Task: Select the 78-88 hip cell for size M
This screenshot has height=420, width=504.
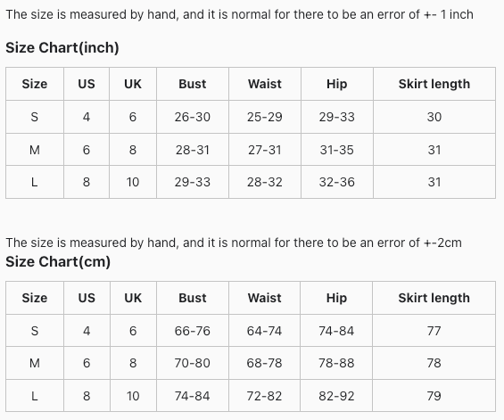Action: click(x=336, y=363)
